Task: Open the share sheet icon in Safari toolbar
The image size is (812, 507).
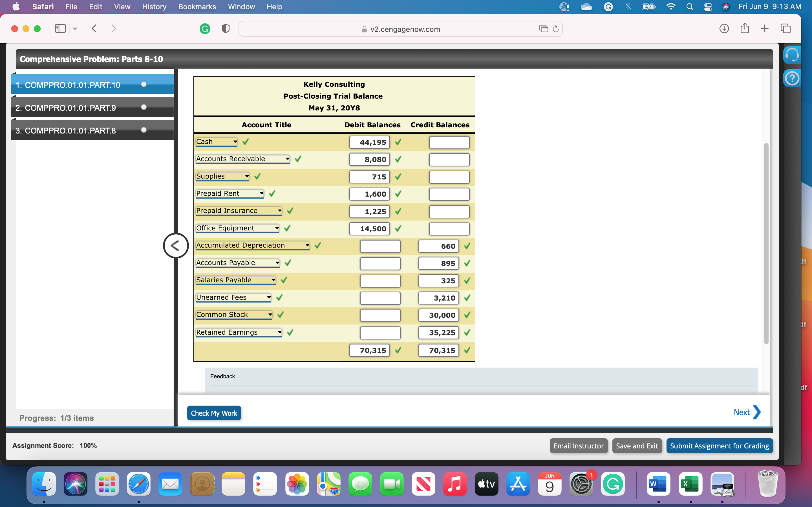Action: tap(745, 28)
